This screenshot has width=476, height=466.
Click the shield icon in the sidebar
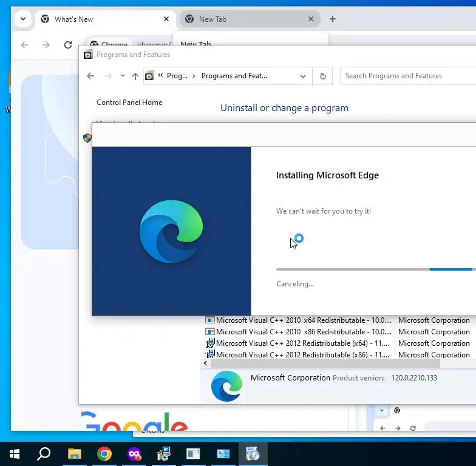87,138
